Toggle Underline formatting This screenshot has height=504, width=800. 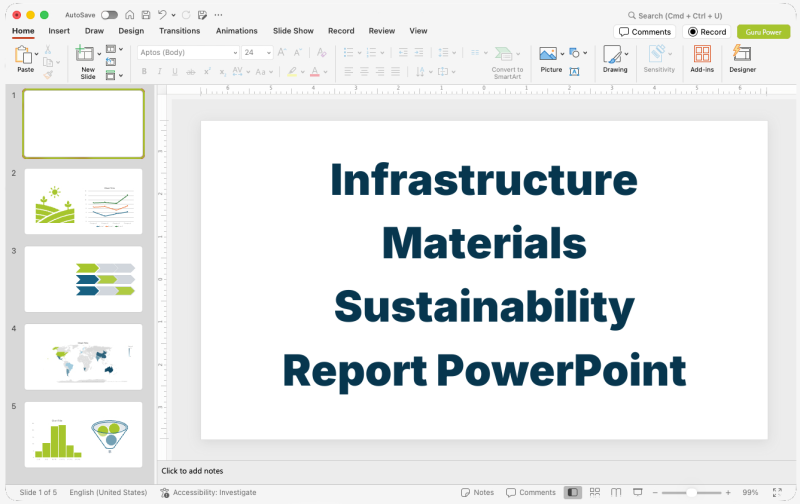coord(175,71)
